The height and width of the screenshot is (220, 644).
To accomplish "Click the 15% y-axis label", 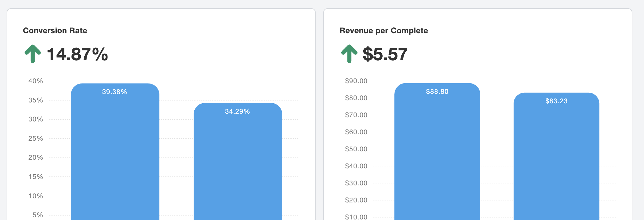I will [x=36, y=177].
